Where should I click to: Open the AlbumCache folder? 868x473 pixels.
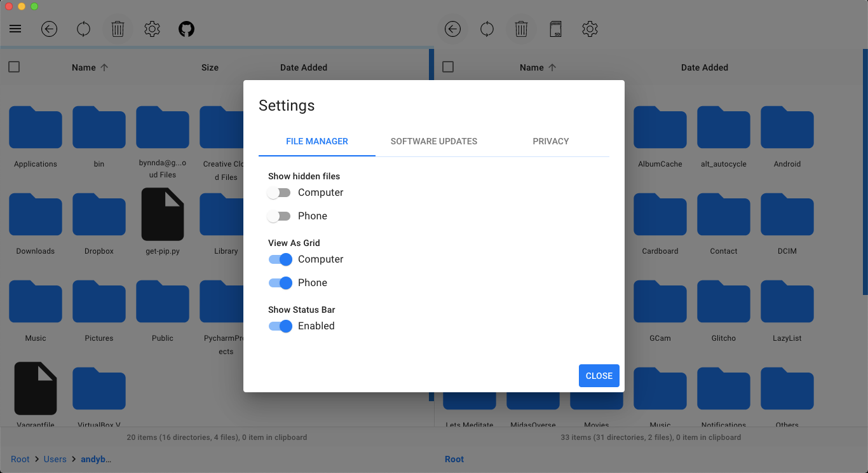(x=660, y=128)
